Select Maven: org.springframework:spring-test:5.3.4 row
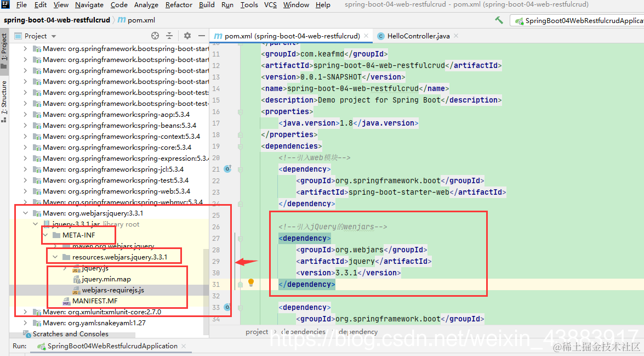 point(109,180)
